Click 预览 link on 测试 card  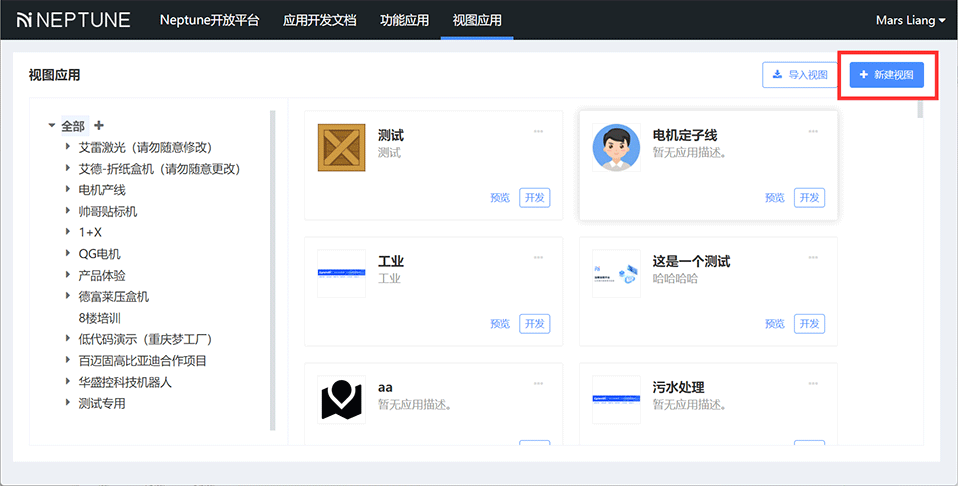500,198
